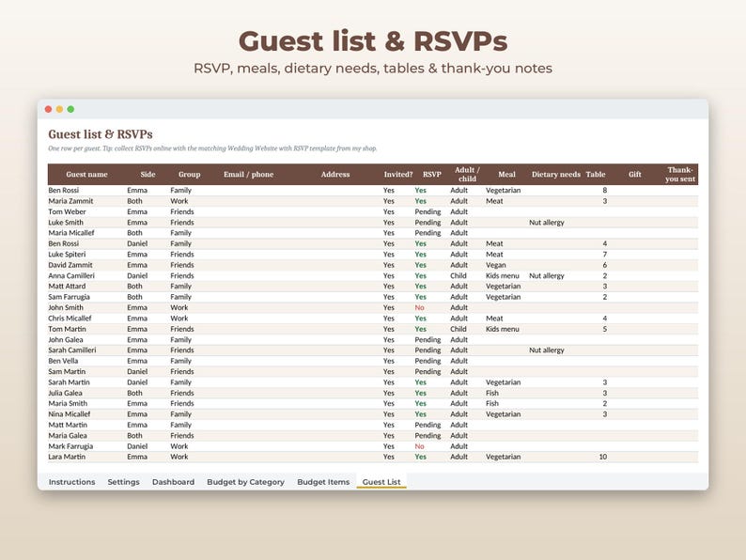Click the Table column header
This screenshot has width=746, height=560.
click(x=595, y=174)
